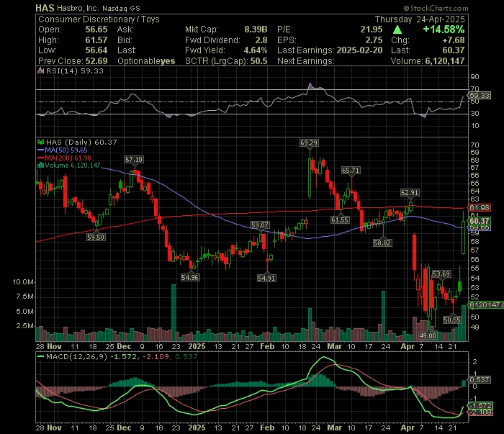Image resolution: width=504 pixels, height=434 pixels.
Task: Click the 54.96 price low label
Action: (x=190, y=277)
